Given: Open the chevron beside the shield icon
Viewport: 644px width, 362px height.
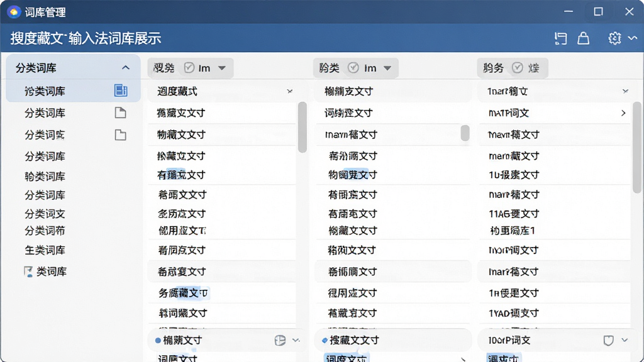Looking at the screenshot, I should coord(625,340).
